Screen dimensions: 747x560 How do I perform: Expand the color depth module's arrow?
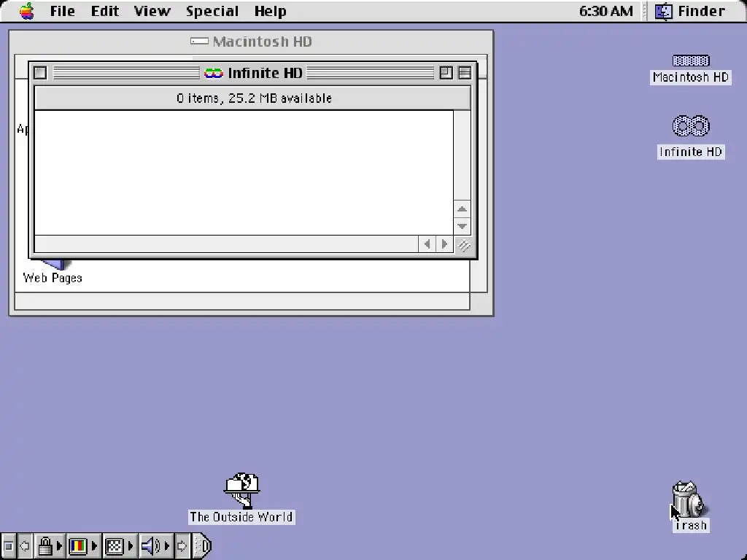(x=94, y=546)
